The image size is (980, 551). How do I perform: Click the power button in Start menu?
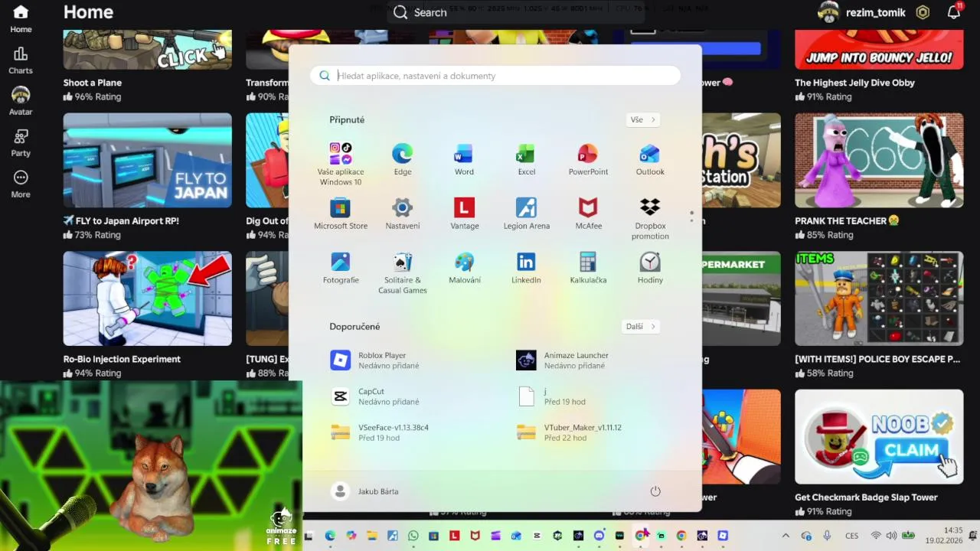click(655, 491)
